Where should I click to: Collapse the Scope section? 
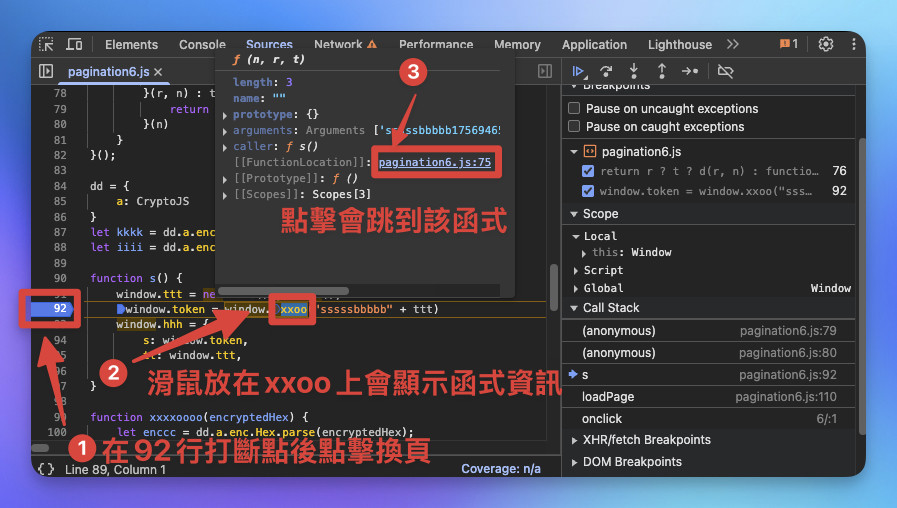click(x=574, y=214)
